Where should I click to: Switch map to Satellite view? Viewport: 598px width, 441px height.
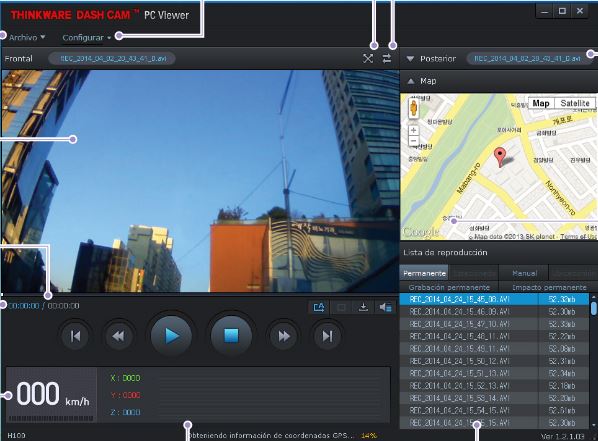pyautogui.click(x=575, y=103)
